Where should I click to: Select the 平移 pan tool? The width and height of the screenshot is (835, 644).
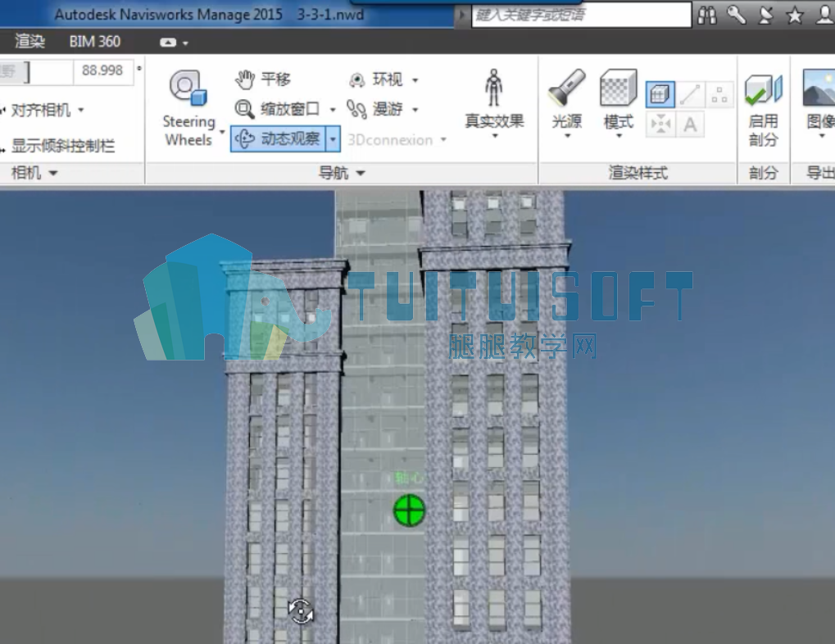(x=263, y=79)
